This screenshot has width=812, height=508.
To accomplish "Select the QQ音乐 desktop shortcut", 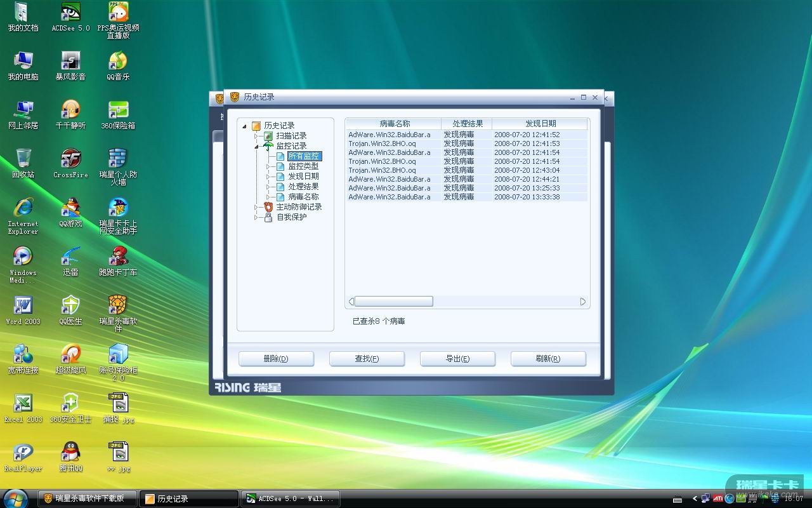I will pyautogui.click(x=118, y=66).
